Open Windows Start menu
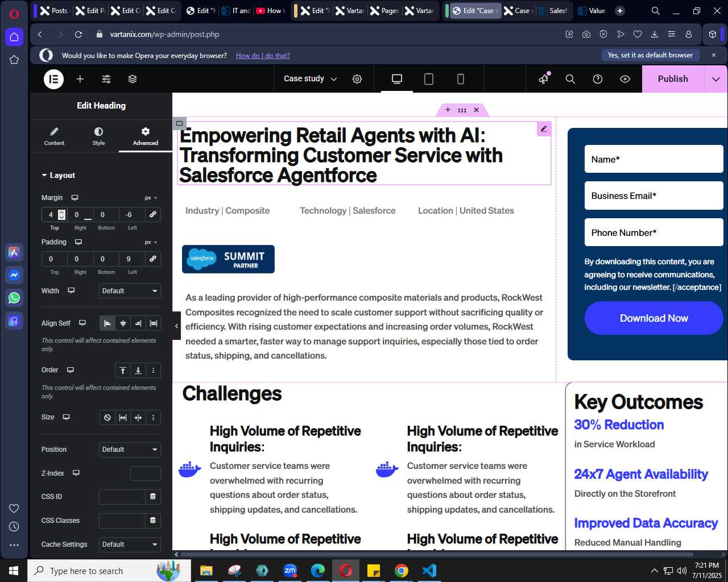Viewport: 728px width, 582px height. click(x=14, y=571)
